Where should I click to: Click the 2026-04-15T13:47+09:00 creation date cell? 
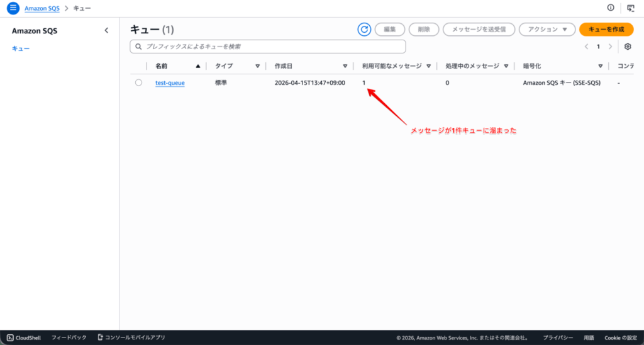[x=310, y=82]
